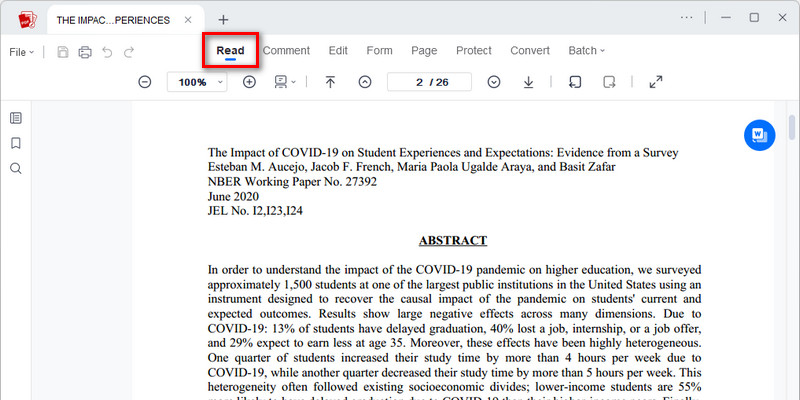Image resolution: width=800 pixels, height=400 pixels.
Task: Open the search panel in sidebar
Action: [16, 168]
